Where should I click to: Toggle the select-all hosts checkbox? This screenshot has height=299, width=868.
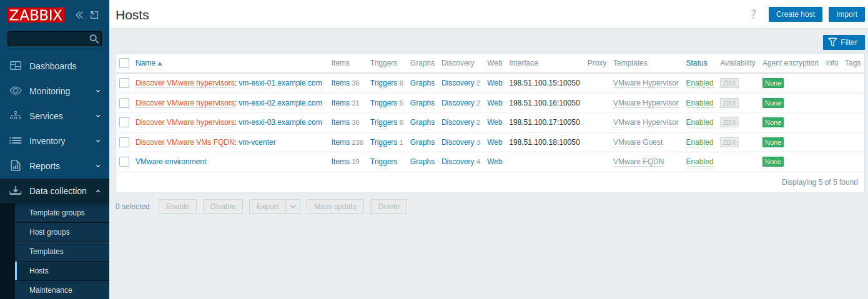coord(124,63)
